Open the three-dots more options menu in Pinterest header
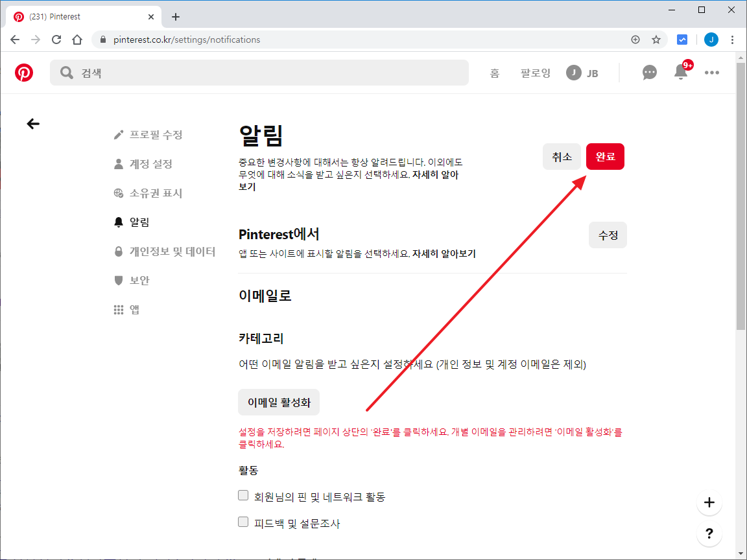Image resolution: width=747 pixels, height=560 pixels. coord(712,73)
